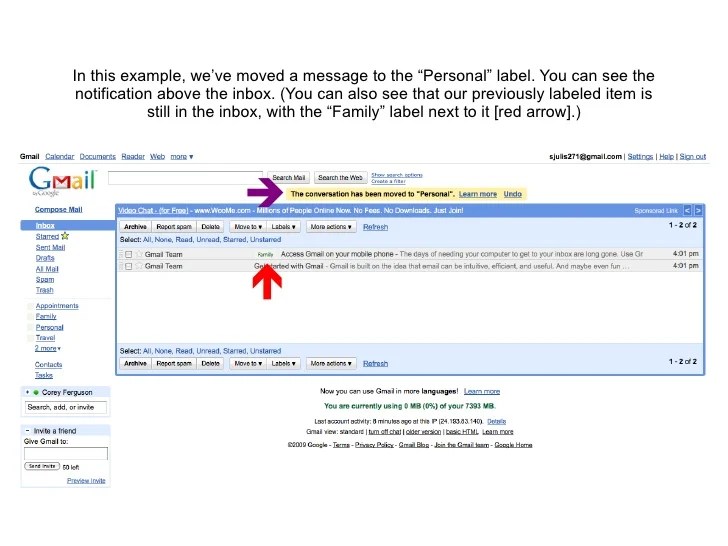Click the green chat status dot
Image resolution: width=728 pixels, height=546 pixels.
(36, 392)
